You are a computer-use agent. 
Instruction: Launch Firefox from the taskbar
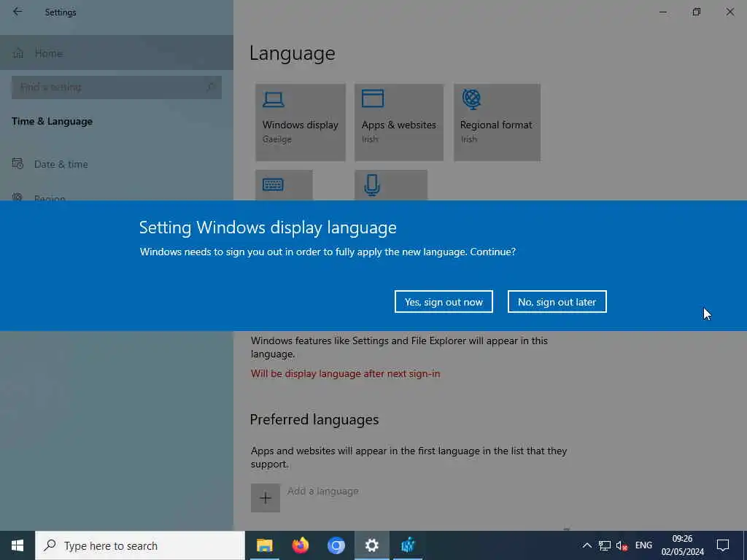pos(300,545)
